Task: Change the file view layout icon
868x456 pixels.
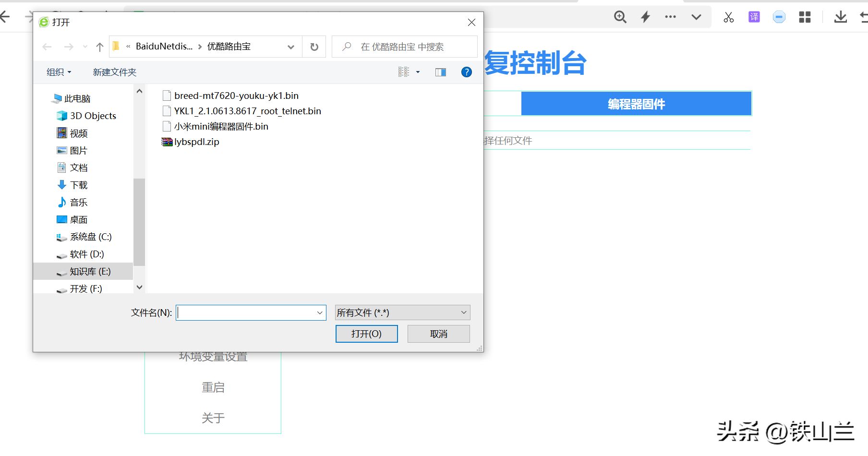Action: tap(404, 72)
